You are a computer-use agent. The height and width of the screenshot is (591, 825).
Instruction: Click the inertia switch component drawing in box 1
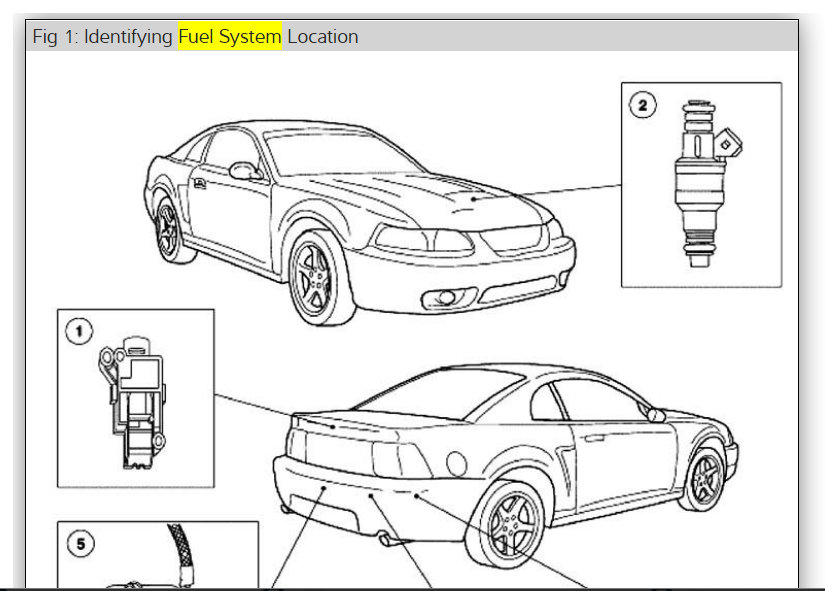(x=132, y=403)
